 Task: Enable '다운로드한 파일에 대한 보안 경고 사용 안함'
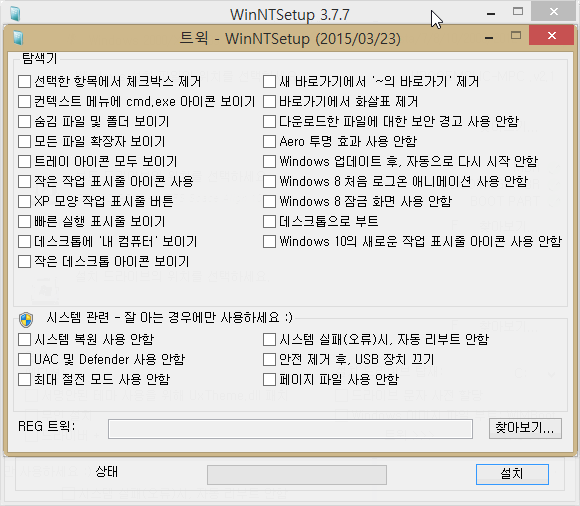(269, 121)
